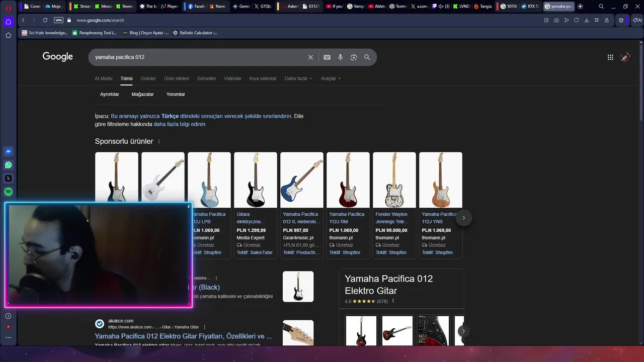The width and height of the screenshot is (644, 362).
Task: Add page to bookmarks heart icon
Action: [577, 20]
